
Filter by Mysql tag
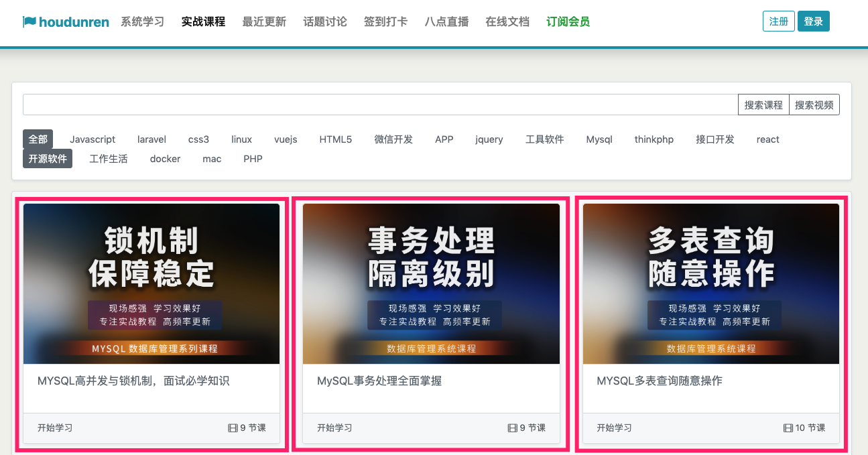599,139
